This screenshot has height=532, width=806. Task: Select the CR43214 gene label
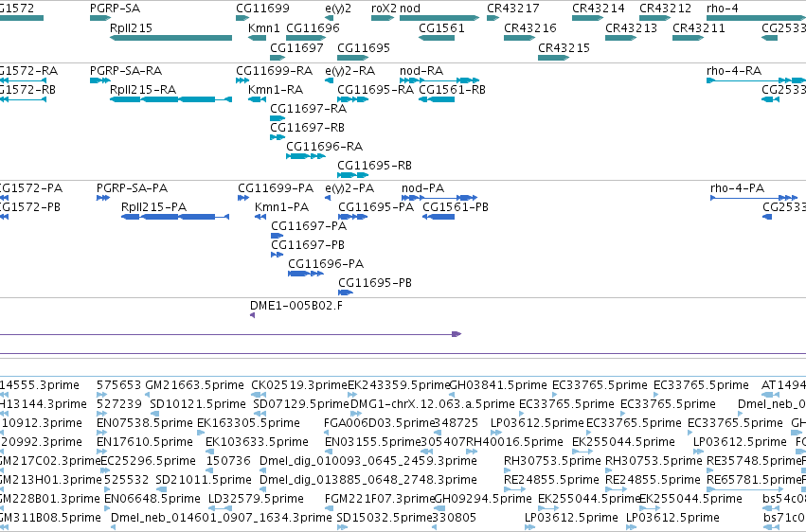coord(599,9)
